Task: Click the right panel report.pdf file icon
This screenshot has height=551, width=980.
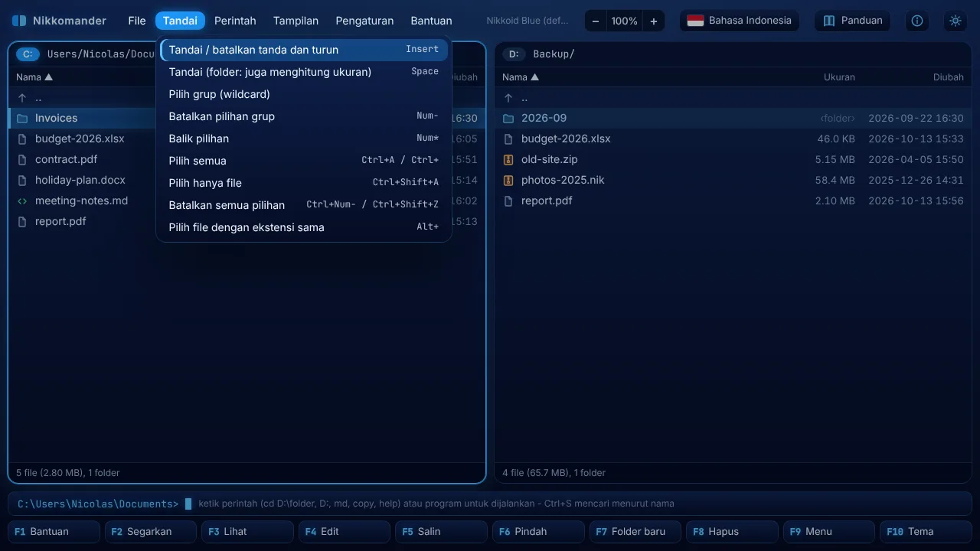Action: 508,201
